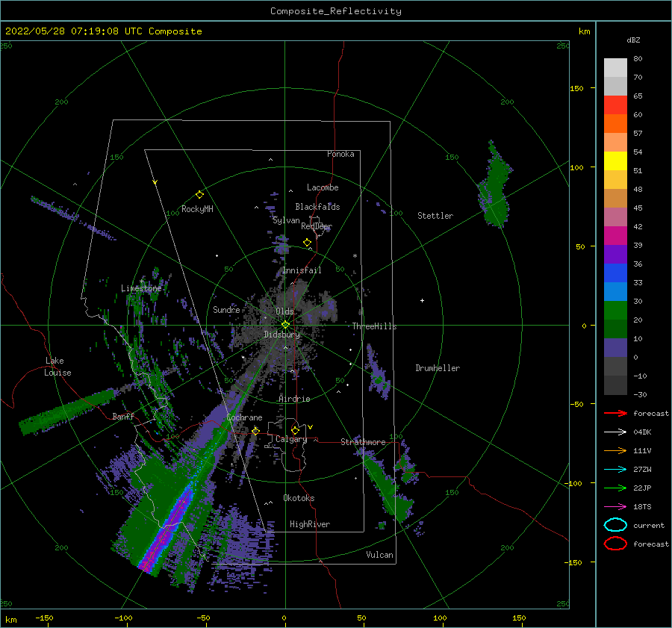Click the Stettler city label
672x628 pixels.
click(x=435, y=216)
